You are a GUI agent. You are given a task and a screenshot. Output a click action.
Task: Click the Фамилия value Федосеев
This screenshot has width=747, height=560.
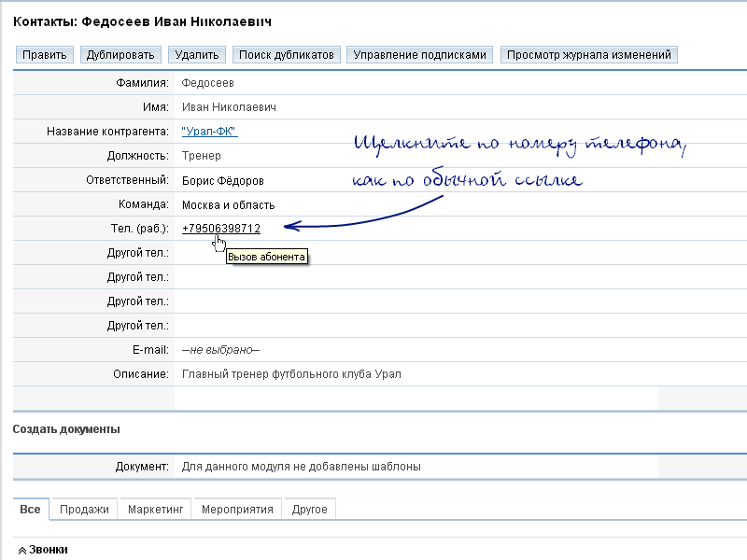[207, 83]
